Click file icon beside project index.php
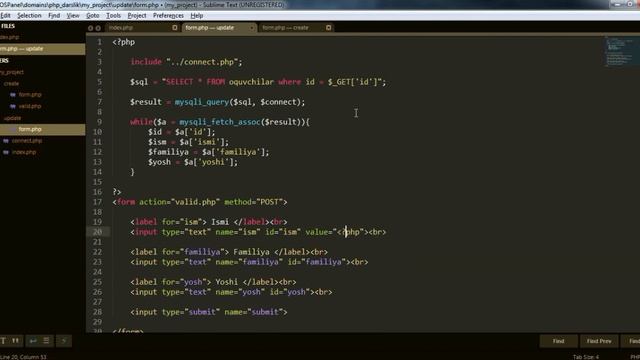Viewport: 640px width, 360px height. (6, 152)
